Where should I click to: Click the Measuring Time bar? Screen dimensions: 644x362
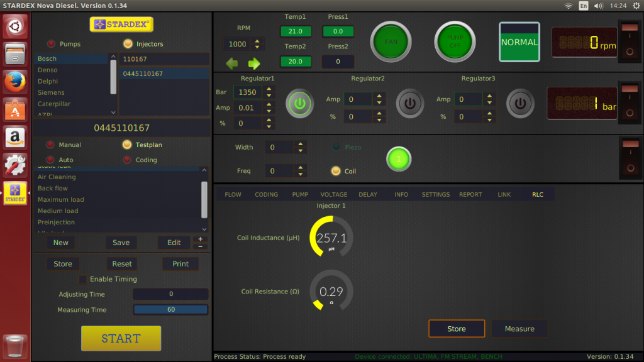pyautogui.click(x=171, y=309)
